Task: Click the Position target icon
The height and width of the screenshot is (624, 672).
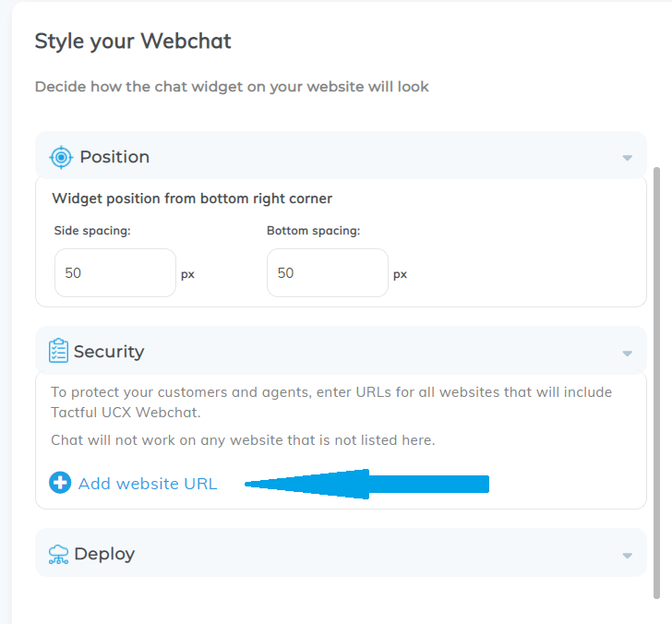Action: tap(61, 157)
